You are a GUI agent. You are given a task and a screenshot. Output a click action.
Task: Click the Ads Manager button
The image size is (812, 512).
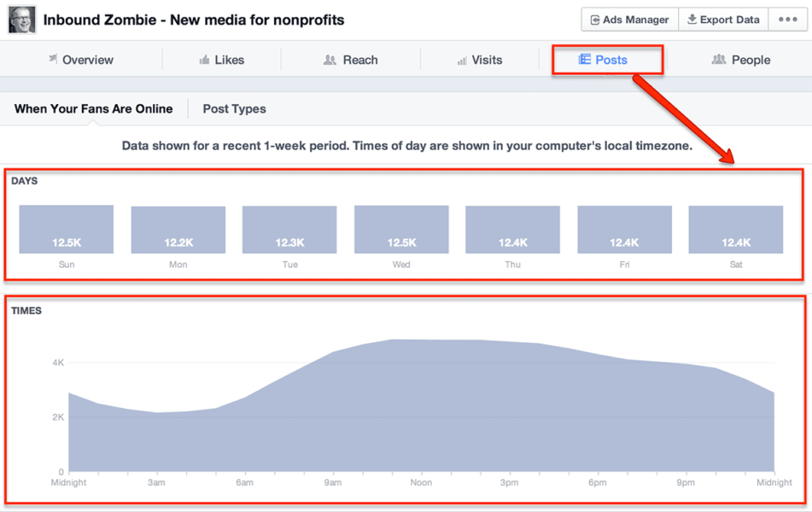(629, 18)
